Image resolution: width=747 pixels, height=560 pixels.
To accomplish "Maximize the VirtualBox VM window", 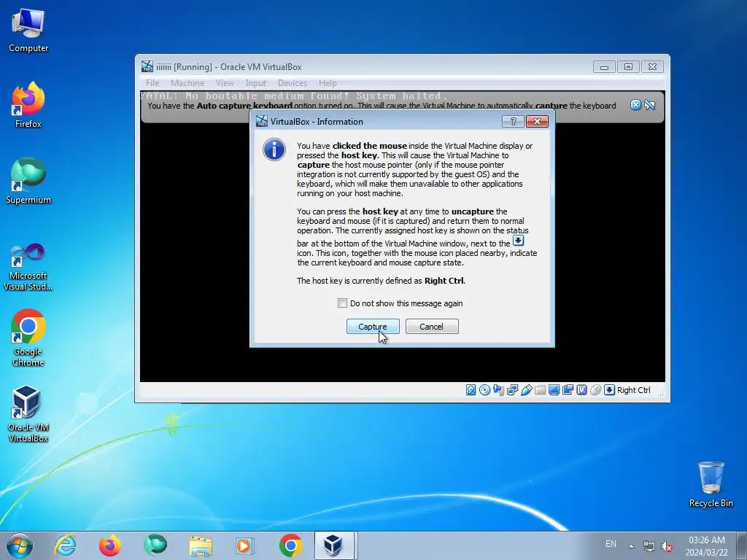I will click(x=628, y=67).
